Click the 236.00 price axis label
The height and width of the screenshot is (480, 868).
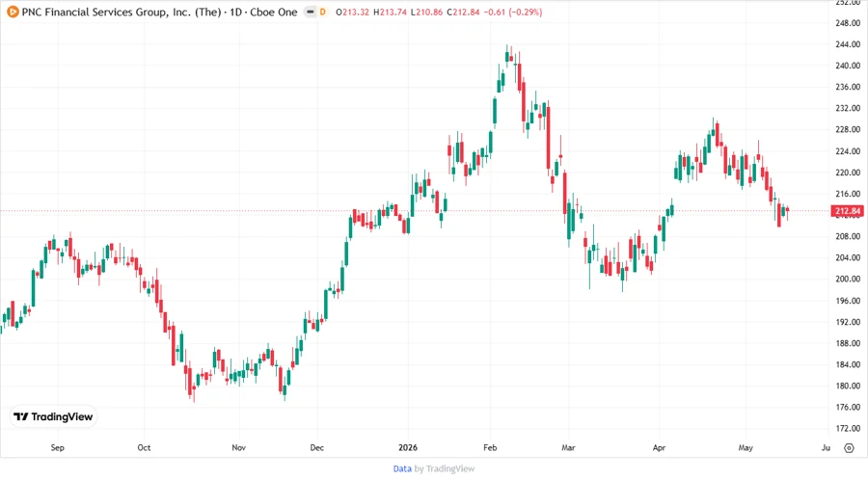pos(848,87)
